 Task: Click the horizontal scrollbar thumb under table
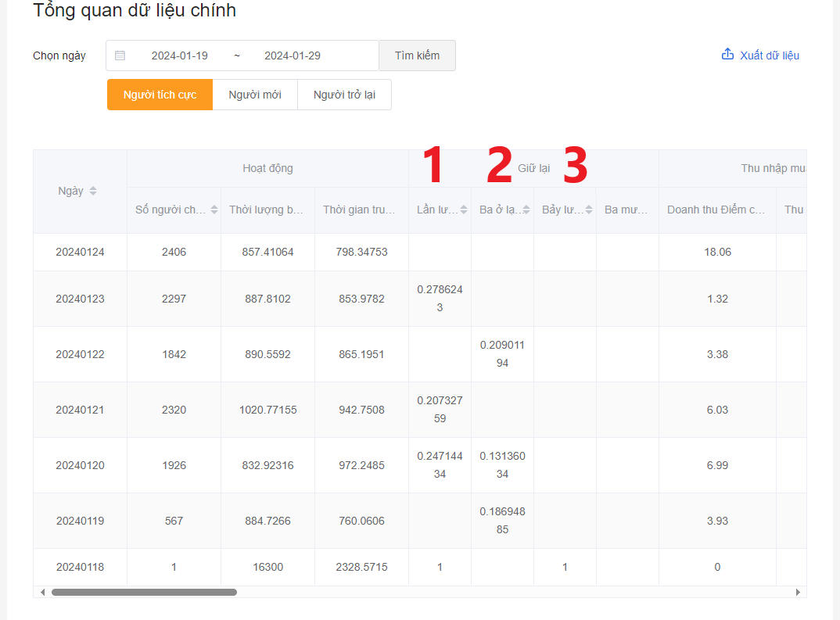pos(144,593)
